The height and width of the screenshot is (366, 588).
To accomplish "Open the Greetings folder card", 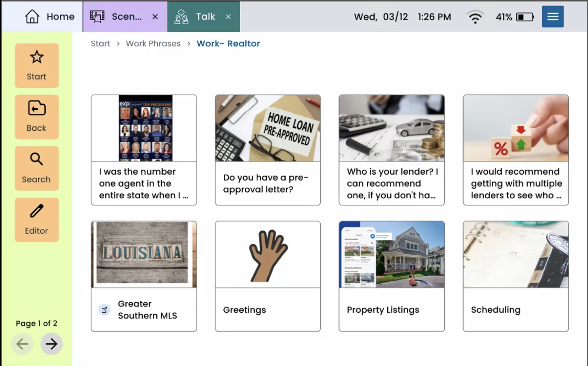I will tap(267, 276).
